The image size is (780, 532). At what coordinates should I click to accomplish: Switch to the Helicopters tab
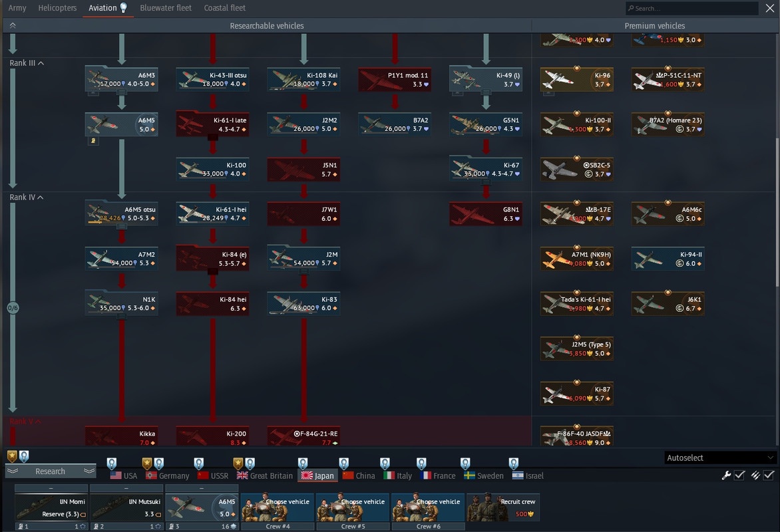coord(57,8)
